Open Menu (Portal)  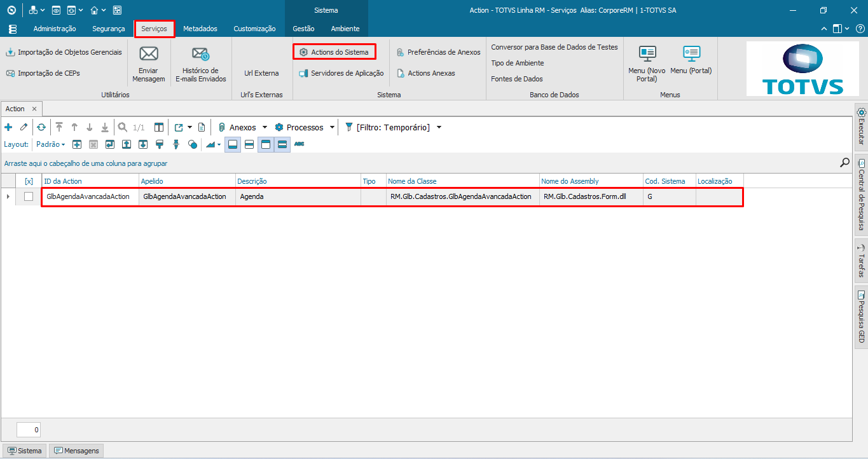pos(691,60)
